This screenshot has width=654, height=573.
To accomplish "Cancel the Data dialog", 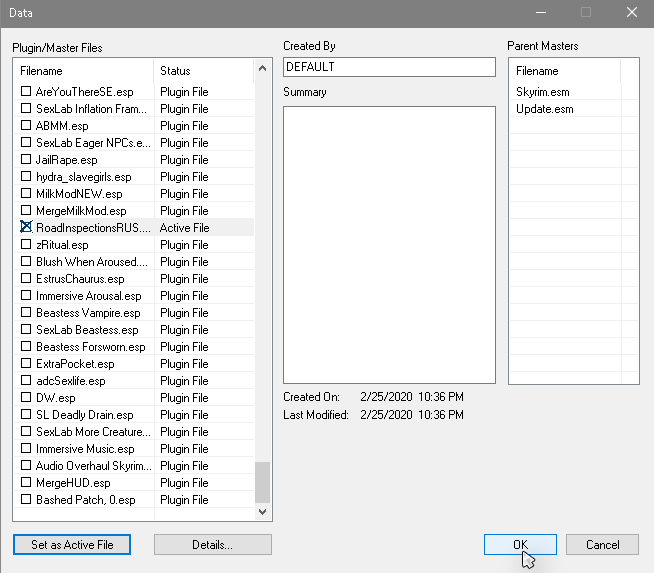I will pos(602,545).
